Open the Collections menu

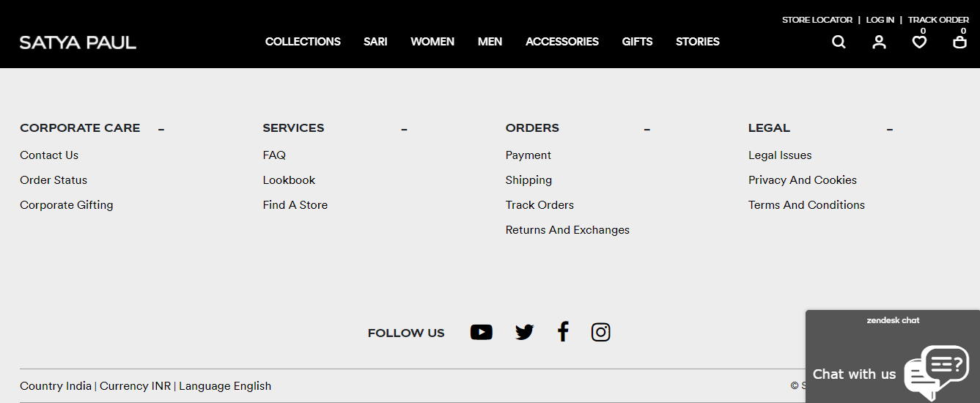(x=303, y=42)
